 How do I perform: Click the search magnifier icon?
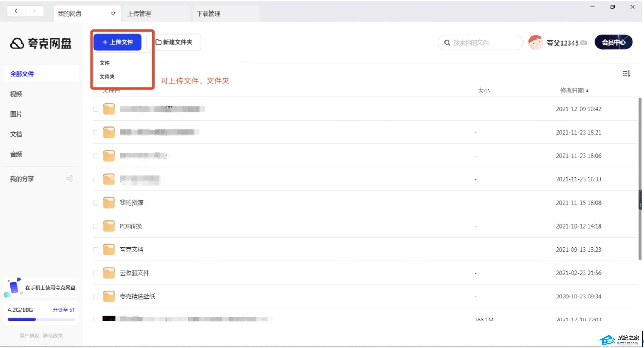click(447, 43)
